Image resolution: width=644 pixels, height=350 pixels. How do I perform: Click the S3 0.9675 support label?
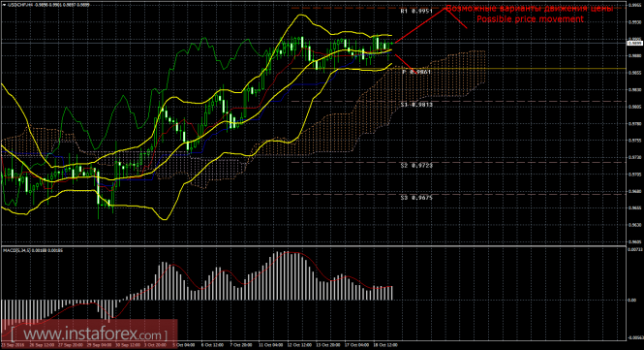416,198
